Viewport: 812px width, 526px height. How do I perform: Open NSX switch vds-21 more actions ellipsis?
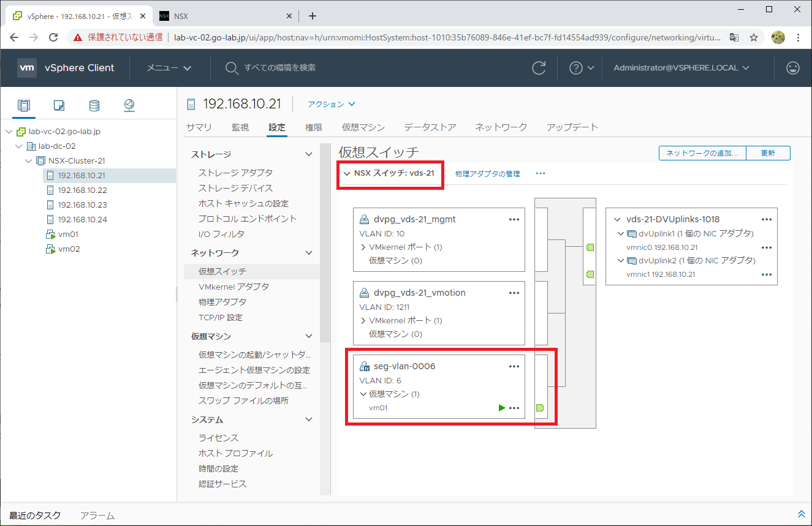tap(540, 173)
